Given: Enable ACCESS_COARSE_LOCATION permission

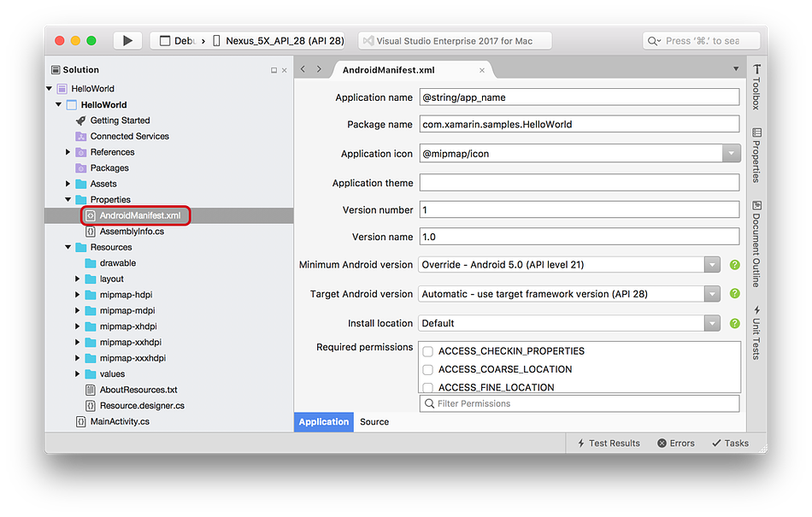Looking at the screenshot, I should click(x=427, y=369).
